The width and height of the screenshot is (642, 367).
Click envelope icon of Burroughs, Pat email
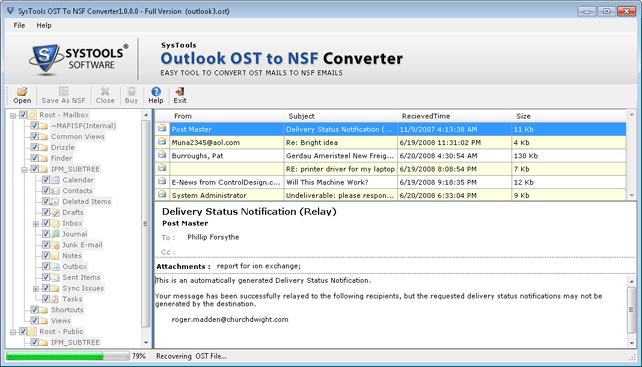(x=162, y=155)
